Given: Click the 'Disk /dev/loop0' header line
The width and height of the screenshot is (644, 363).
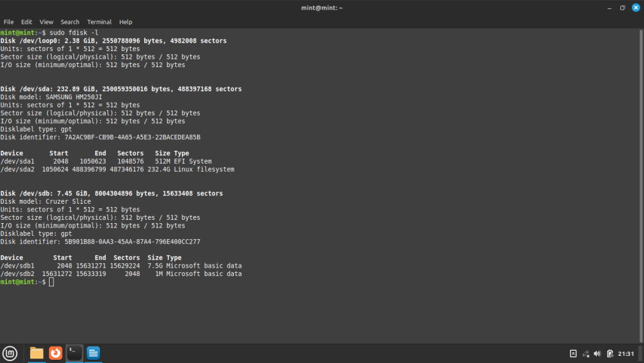Looking at the screenshot, I should pos(113,41).
